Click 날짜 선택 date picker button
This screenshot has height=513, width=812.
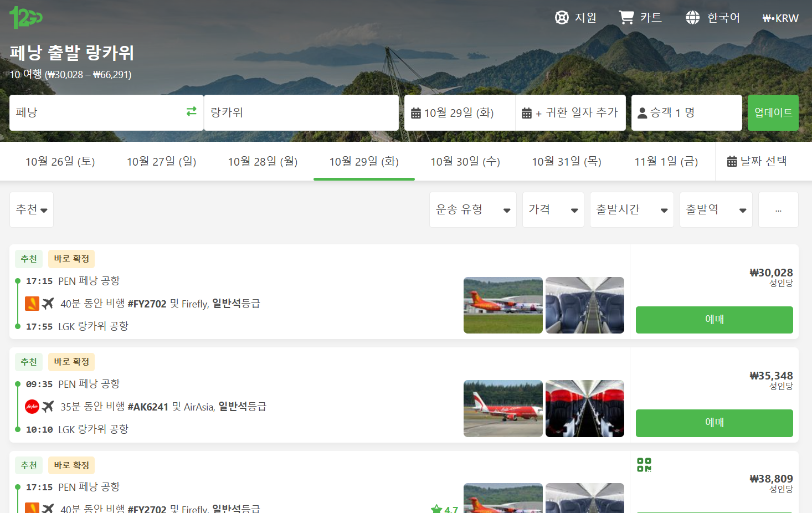pos(757,161)
